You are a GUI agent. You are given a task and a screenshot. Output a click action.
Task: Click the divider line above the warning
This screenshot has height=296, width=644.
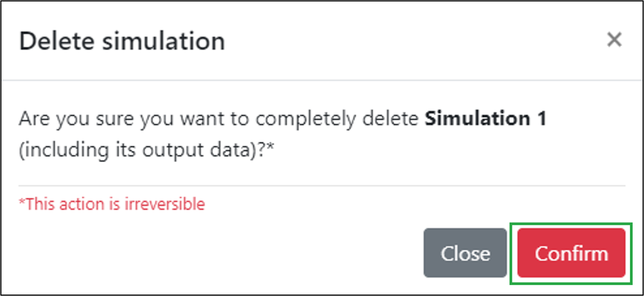[322, 186]
